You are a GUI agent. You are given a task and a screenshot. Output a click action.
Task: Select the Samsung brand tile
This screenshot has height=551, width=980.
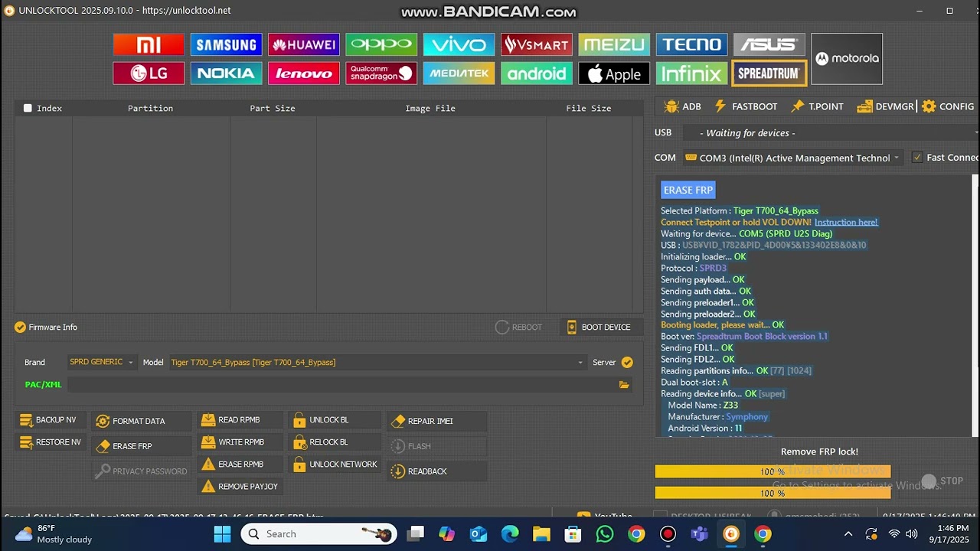226,44
